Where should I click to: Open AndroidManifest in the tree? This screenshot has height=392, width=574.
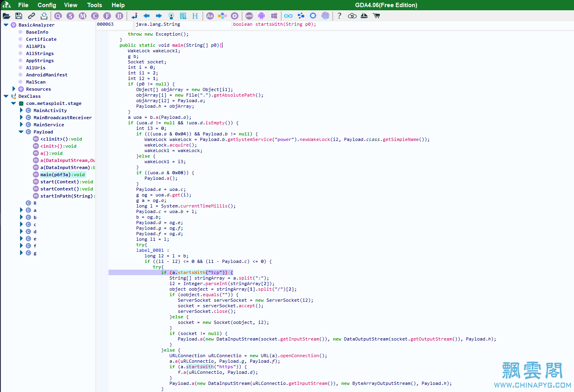[47, 75]
